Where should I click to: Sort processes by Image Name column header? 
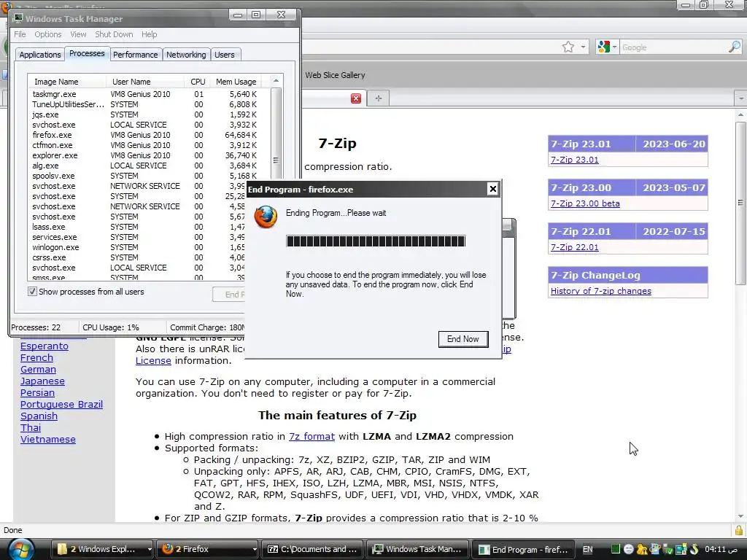point(66,82)
